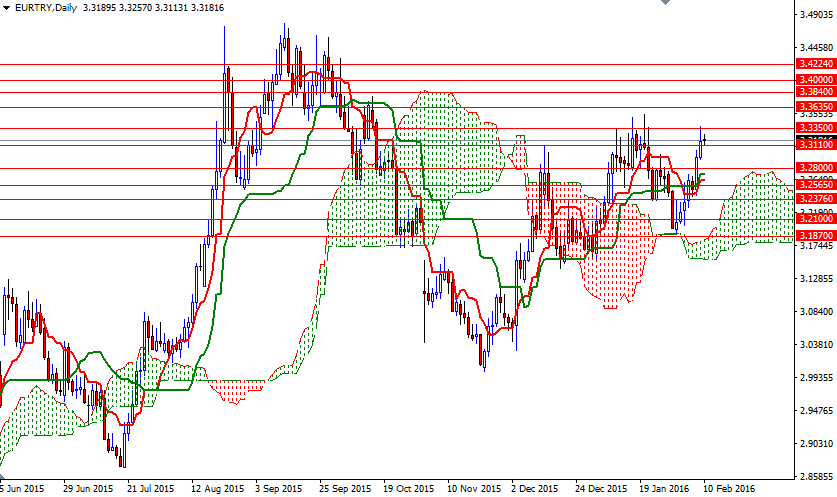Image resolution: width=837 pixels, height=497 pixels.
Task: Click the EURTRY,Daily chart title
Action: pyautogui.click(x=46, y=8)
